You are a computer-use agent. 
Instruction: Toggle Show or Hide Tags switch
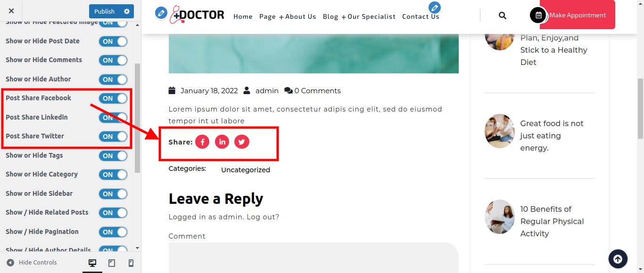coord(113,156)
